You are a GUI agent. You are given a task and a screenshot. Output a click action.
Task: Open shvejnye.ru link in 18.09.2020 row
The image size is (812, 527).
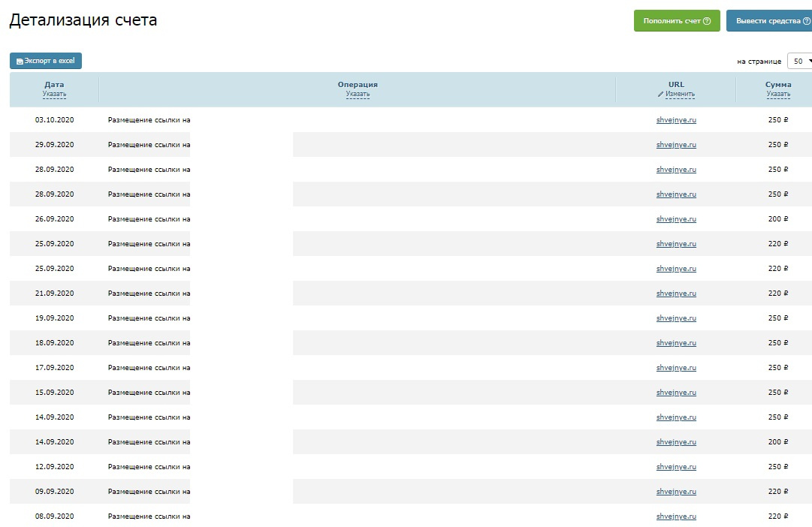tap(676, 343)
